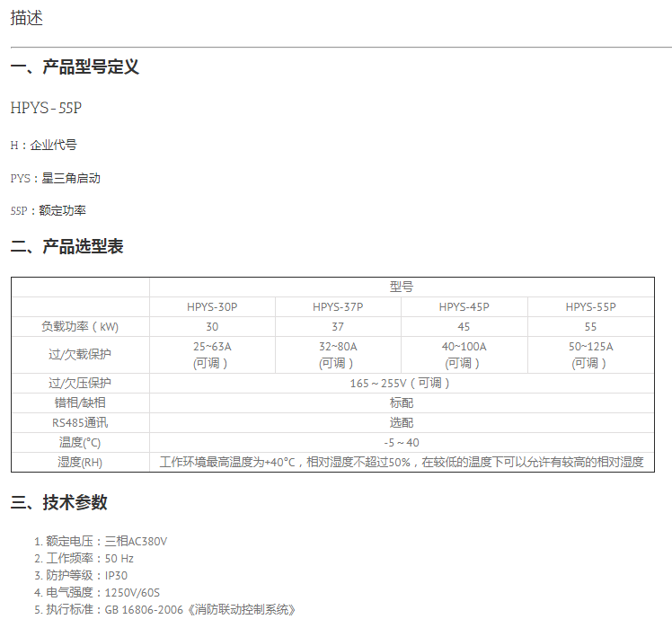The width and height of the screenshot is (672, 628).
Task: Click the 32~80A cell
Action: (x=338, y=355)
